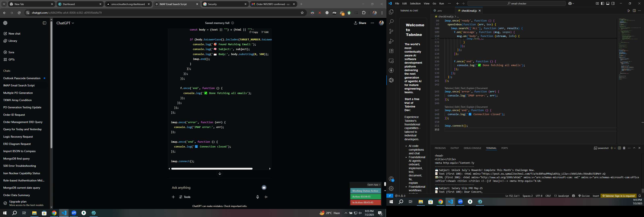This screenshot has height=217, width=644.
Task: Open Tools in ChatGPT composer
Action: [185, 197]
